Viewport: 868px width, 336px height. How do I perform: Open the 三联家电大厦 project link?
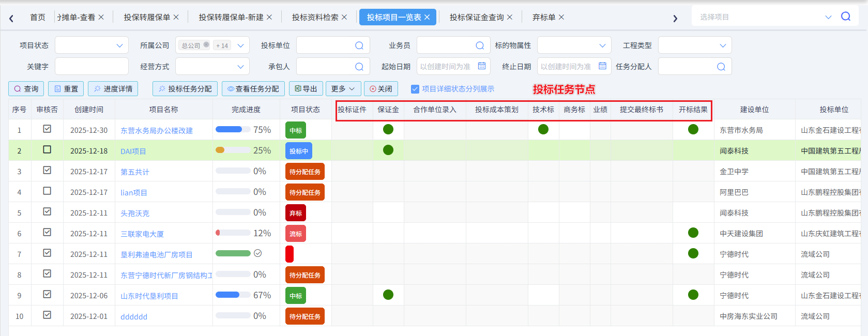[x=142, y=234]
